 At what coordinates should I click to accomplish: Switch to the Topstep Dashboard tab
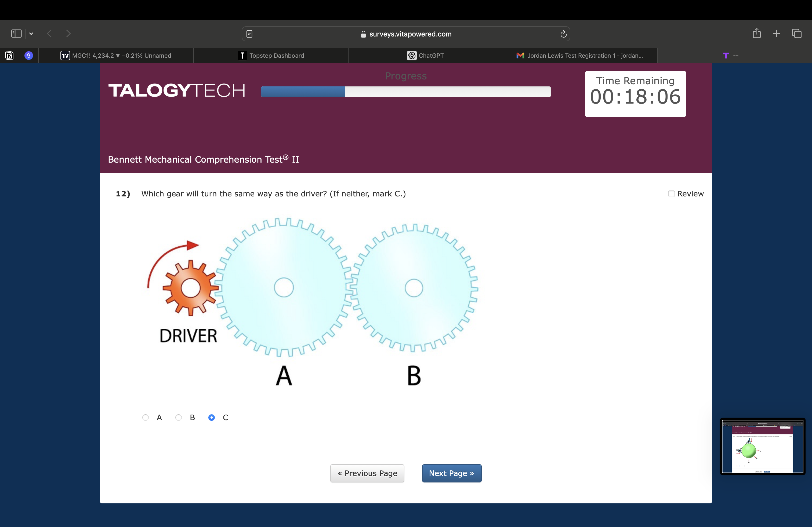(271, 56)
